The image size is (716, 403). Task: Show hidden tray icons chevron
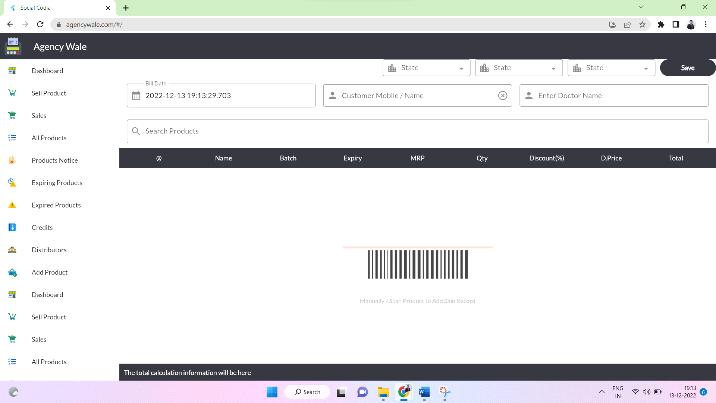tap(602, 392)
